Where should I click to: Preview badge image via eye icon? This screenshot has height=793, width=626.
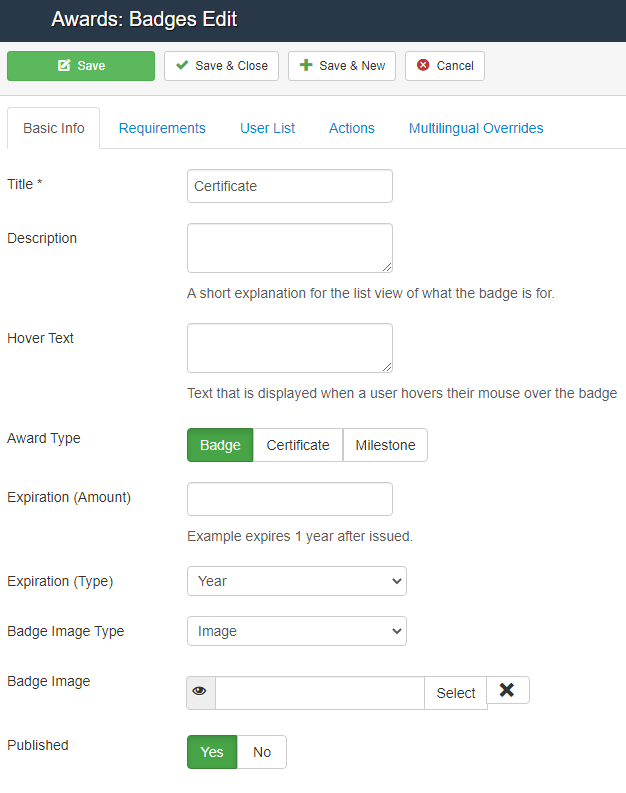pos(200,693)
